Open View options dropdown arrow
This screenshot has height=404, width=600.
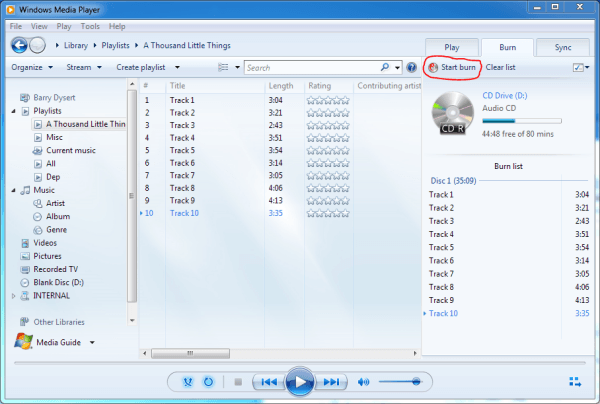coord(237,67)
